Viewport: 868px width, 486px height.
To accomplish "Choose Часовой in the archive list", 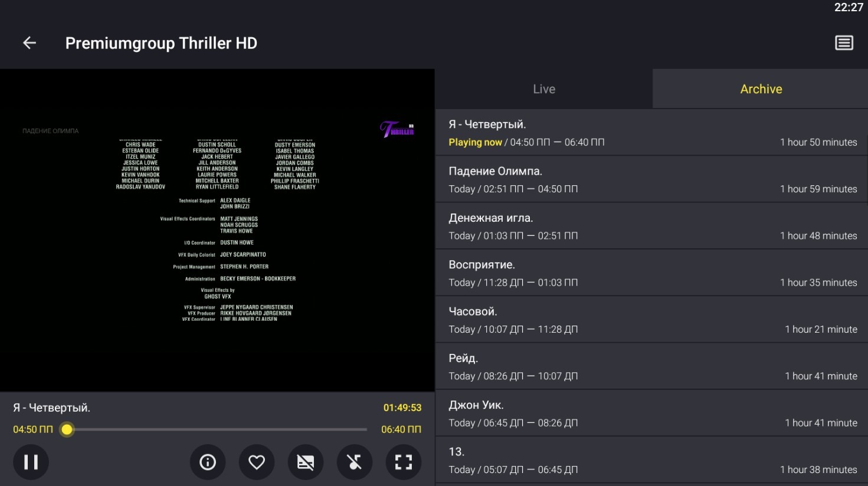I will pos(651,320).
